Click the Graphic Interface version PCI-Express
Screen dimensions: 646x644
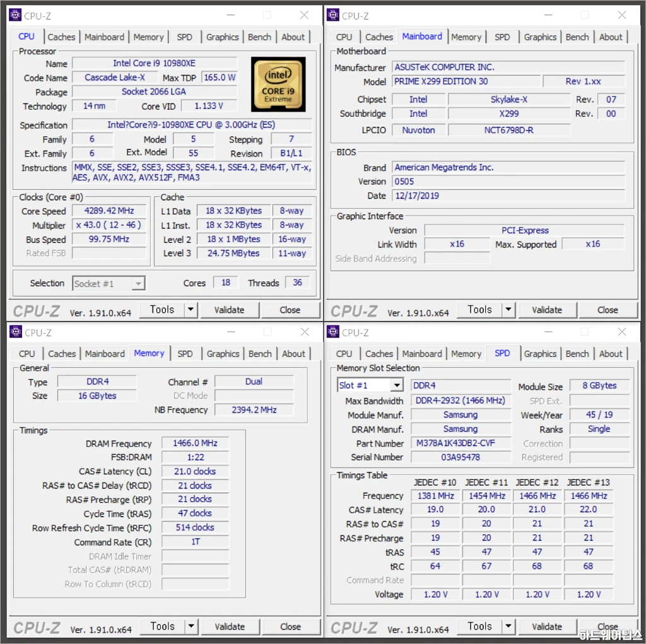tap(525, 230)
